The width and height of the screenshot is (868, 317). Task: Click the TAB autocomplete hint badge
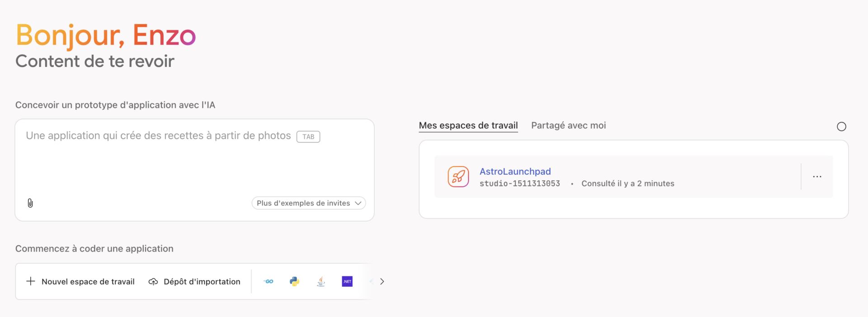click(308, 136)
